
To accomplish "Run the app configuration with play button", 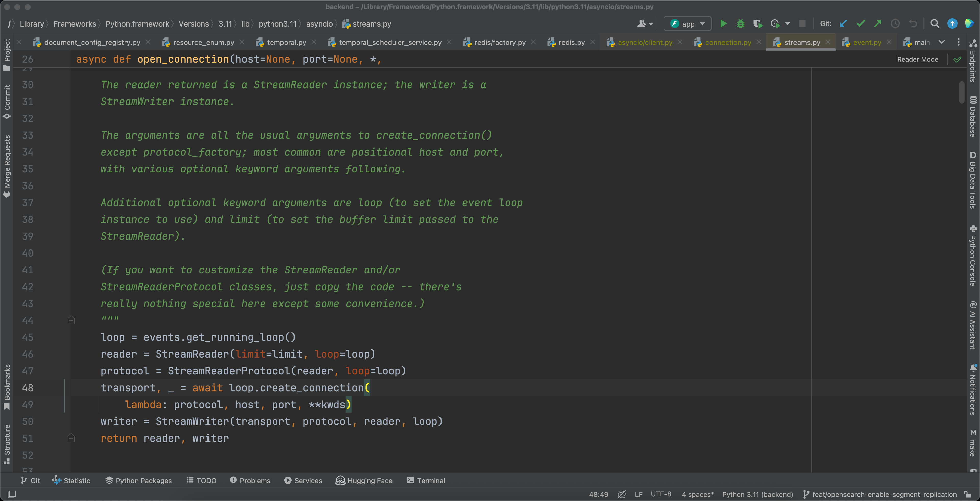I will point(723,23).
